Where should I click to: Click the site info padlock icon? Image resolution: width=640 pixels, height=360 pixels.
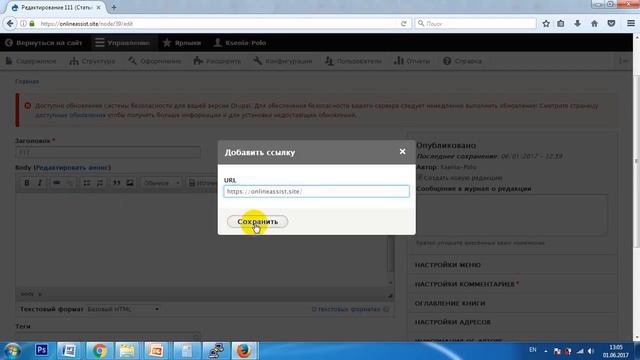(32, 24)
